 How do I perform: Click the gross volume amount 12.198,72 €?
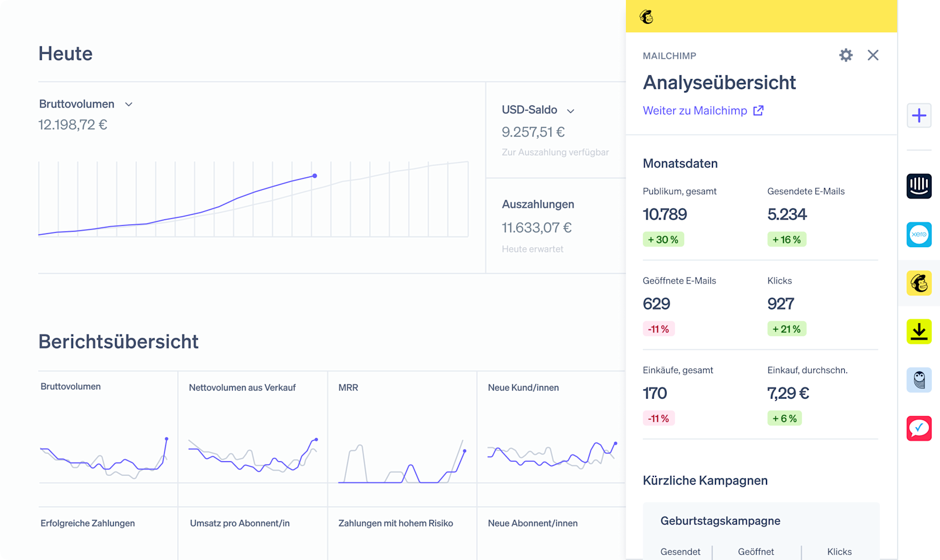(x=73, y=125)
